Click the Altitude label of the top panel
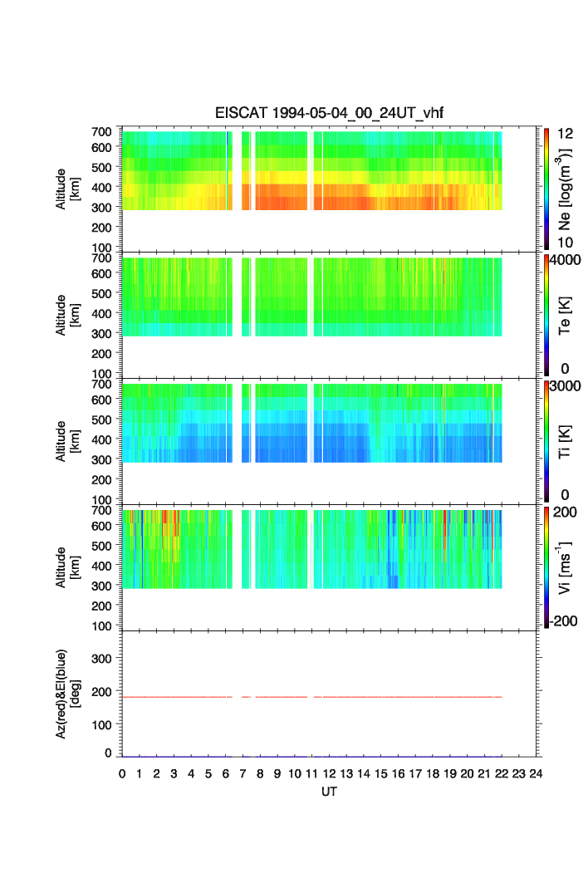 (64, 188)
